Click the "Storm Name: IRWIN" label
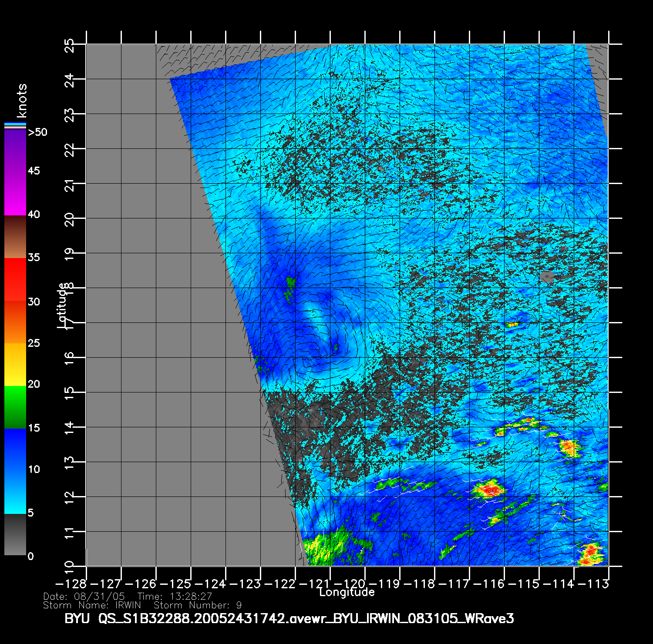653x644 pixels. (92, 605)
